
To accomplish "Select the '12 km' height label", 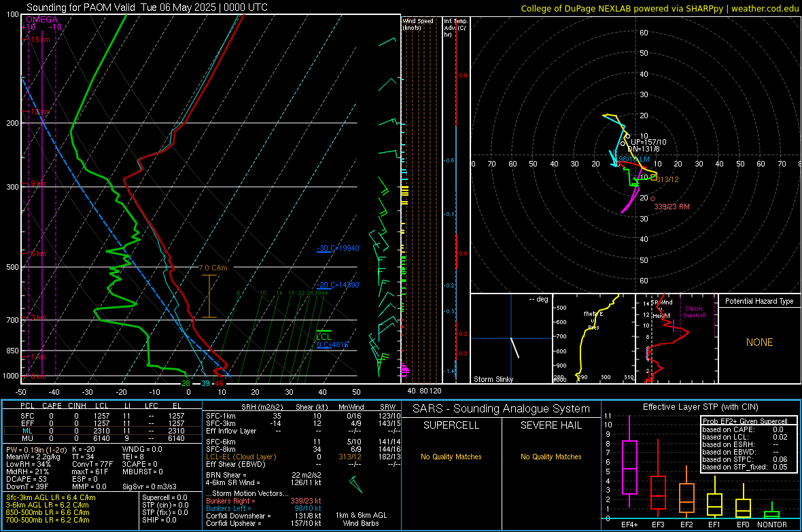I will [x=40, y=111].
